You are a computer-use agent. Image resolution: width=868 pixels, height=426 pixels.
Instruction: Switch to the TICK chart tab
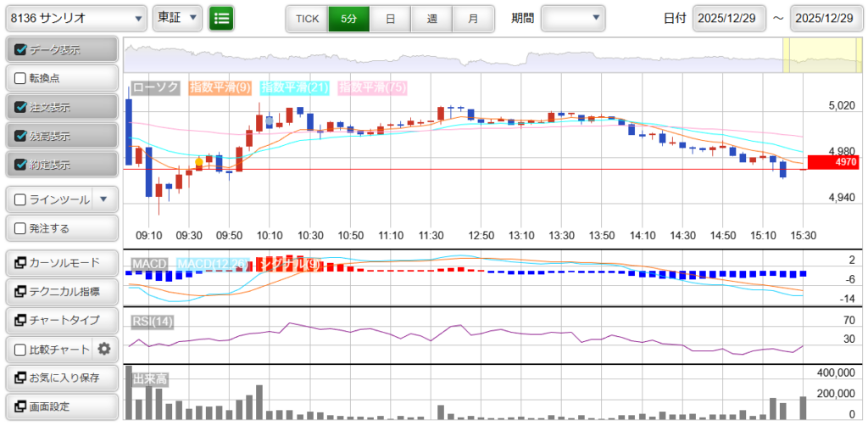click(x=307, y=18)
